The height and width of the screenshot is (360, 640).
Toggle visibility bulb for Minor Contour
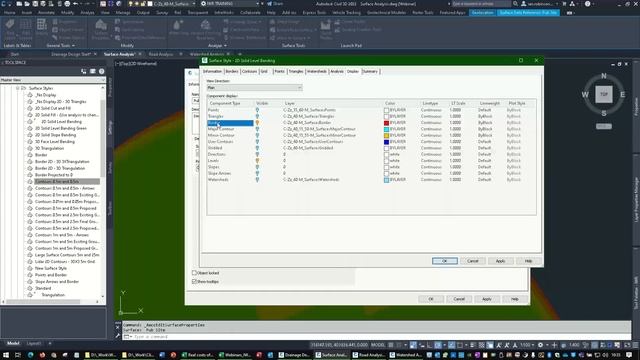coord(257,136)
